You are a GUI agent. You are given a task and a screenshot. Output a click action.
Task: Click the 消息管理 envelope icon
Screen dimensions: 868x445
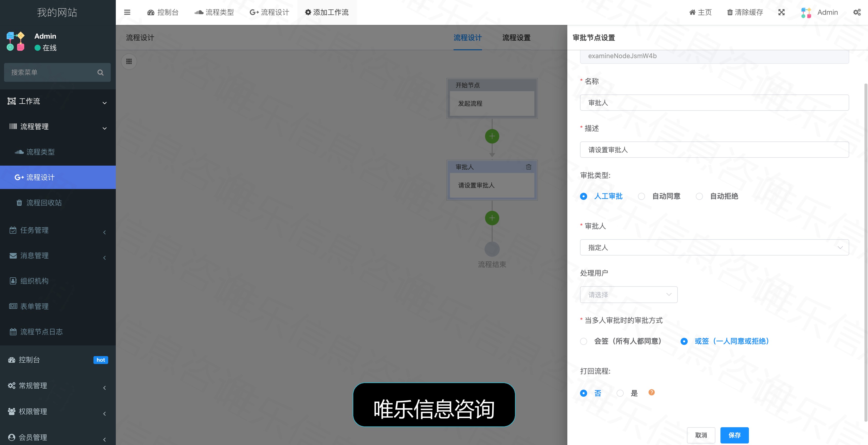13,256
